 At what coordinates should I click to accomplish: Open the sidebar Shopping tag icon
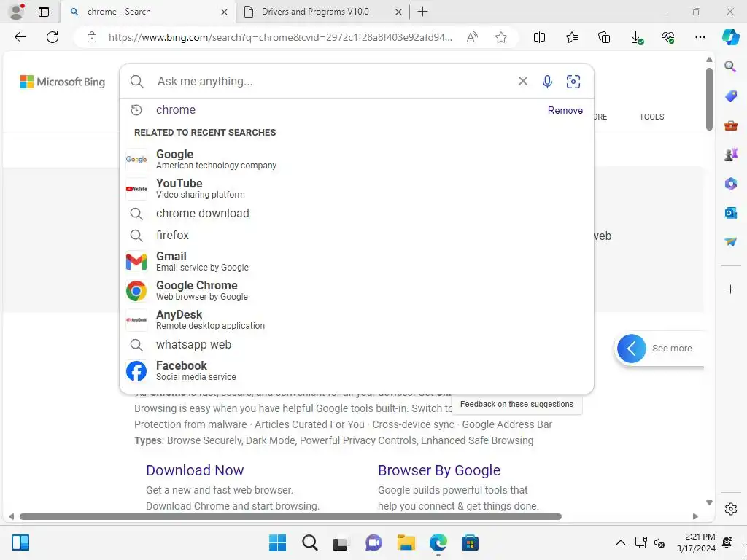[730, 96]
